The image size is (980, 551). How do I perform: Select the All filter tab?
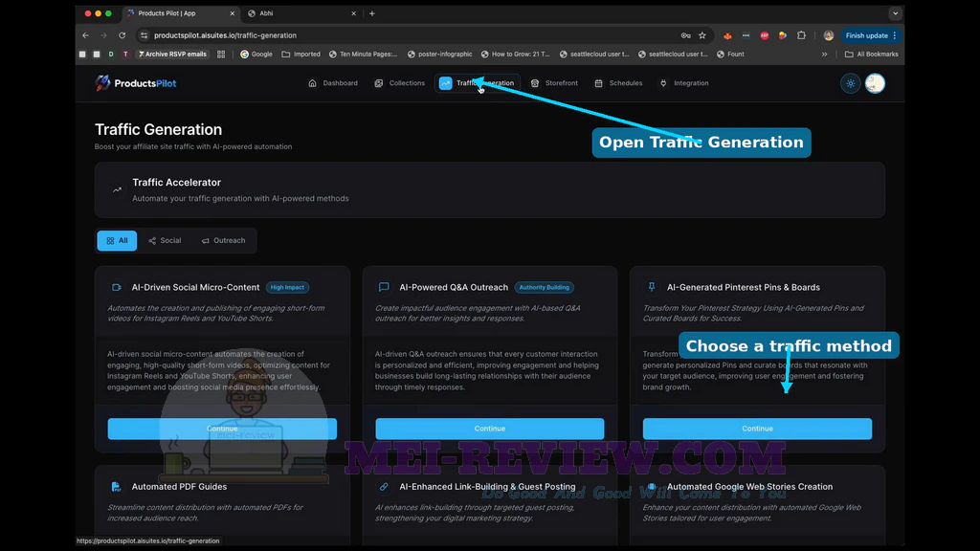point(117,240)
